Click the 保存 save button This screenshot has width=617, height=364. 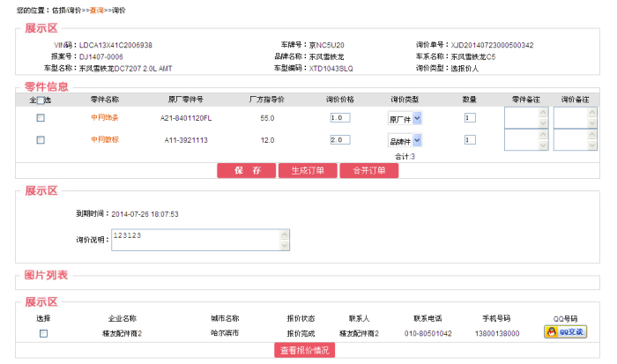[x=246, y=171]
